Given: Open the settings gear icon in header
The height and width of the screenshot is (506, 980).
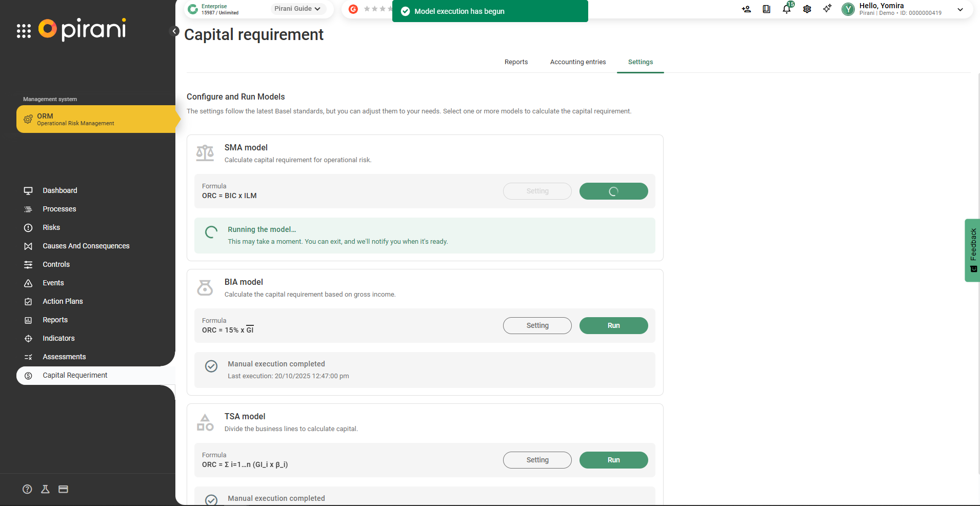Looking at the screenshot, I should click(807, 9).
